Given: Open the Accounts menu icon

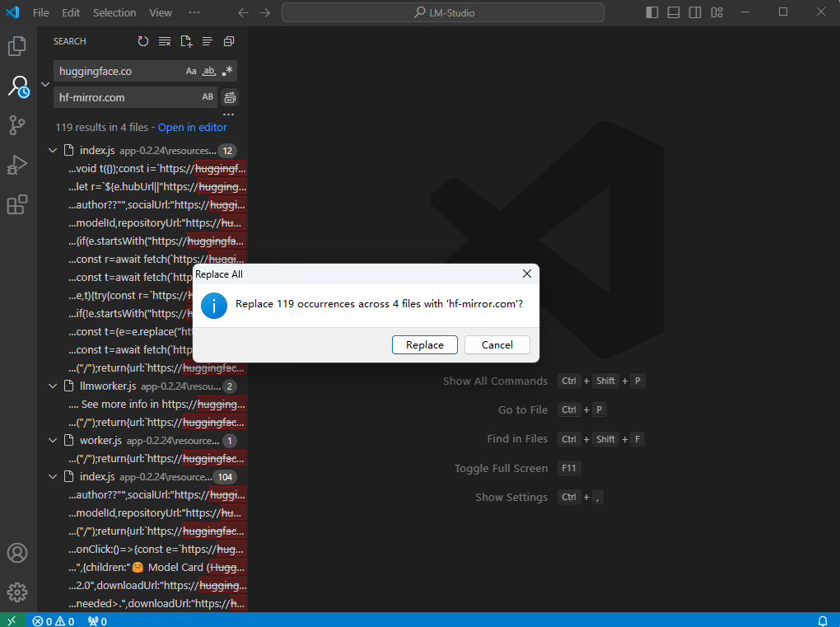Looking at the screenshot, I should coord(17,553).
